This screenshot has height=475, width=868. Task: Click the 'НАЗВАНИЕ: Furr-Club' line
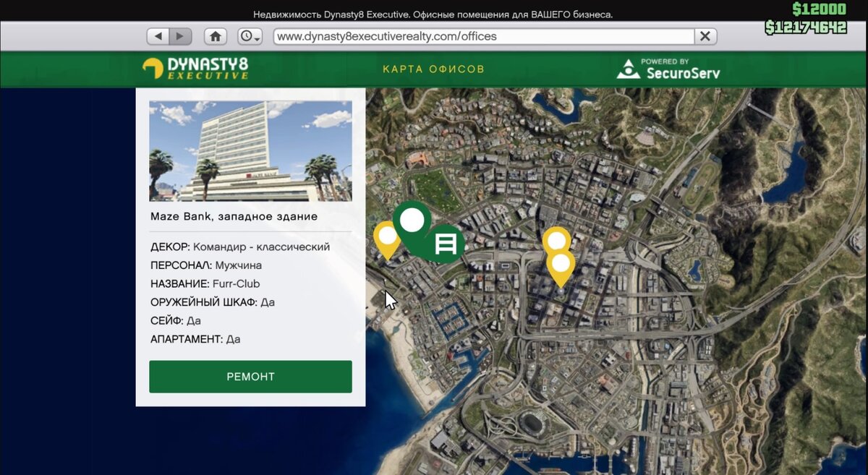click(205, 284)
